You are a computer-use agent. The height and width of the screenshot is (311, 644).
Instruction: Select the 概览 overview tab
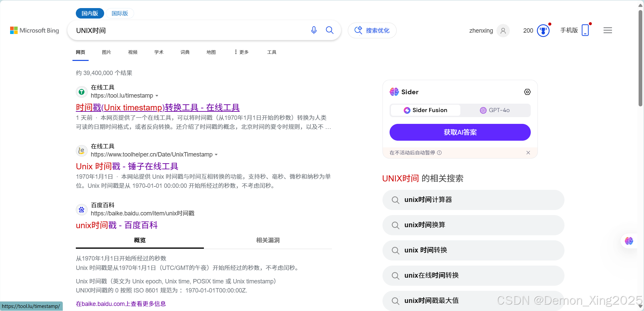click(x=140, y=240)
